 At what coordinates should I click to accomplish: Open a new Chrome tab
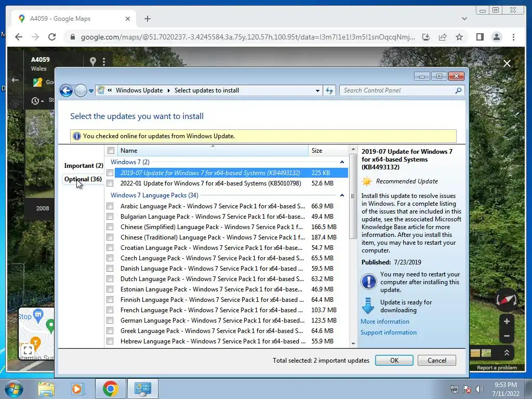[x=147, y=19]
